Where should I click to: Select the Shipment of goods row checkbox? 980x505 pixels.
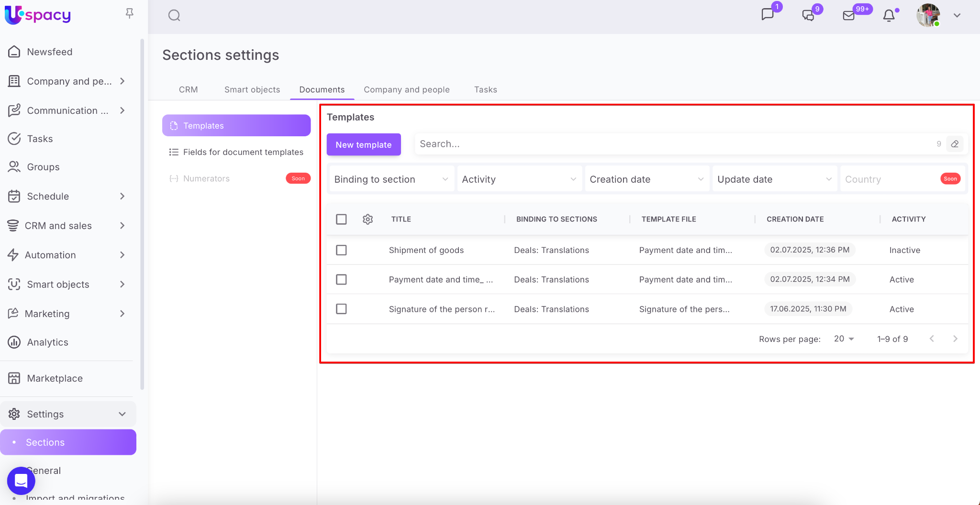pos(341,250)
